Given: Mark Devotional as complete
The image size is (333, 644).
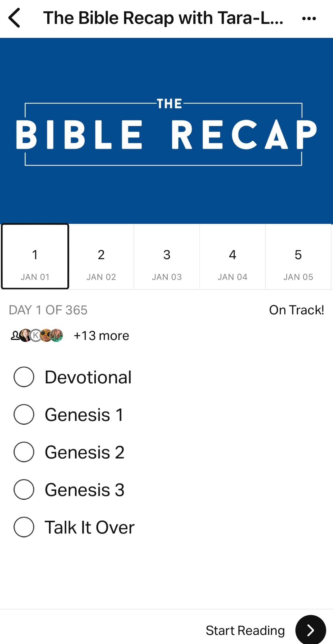Looking at the screenshot, I should [x=24, y=377].
